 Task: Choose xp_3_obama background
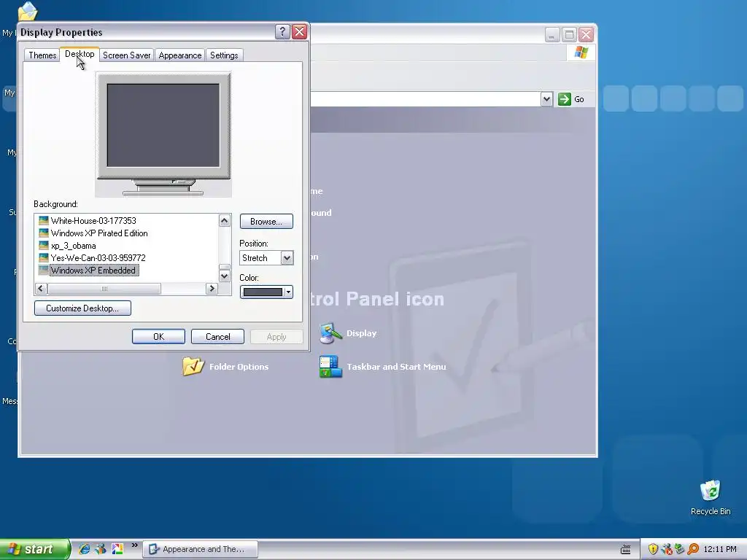74,245
